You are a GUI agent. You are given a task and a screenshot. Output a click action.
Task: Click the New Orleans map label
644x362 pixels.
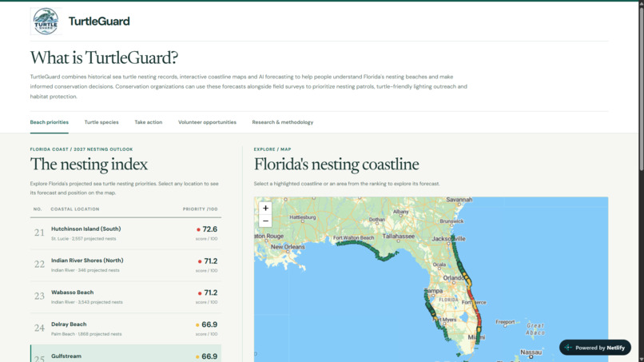pos(288,247)
